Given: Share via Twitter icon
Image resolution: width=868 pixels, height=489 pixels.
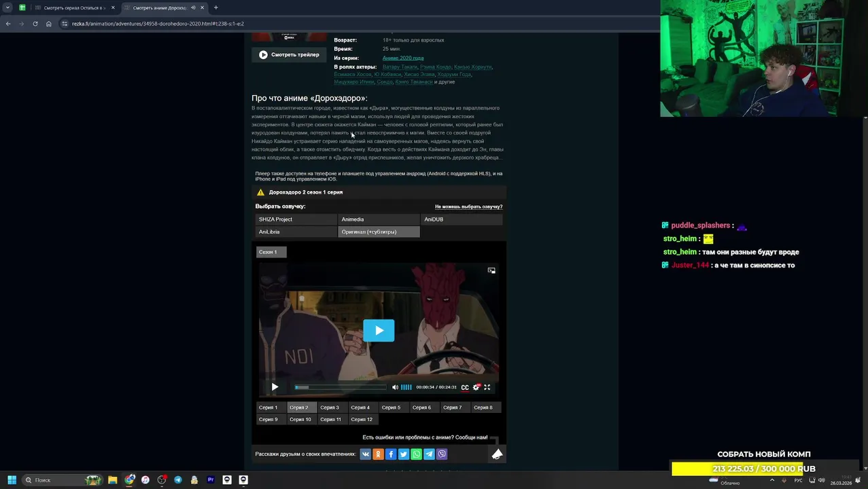Looking at the screenshot, I should (404, 454).
